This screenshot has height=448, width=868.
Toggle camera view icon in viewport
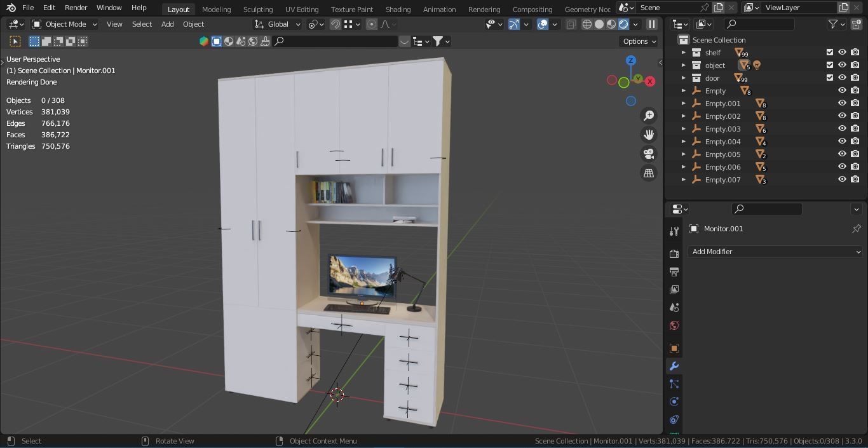tap(649, 154)
